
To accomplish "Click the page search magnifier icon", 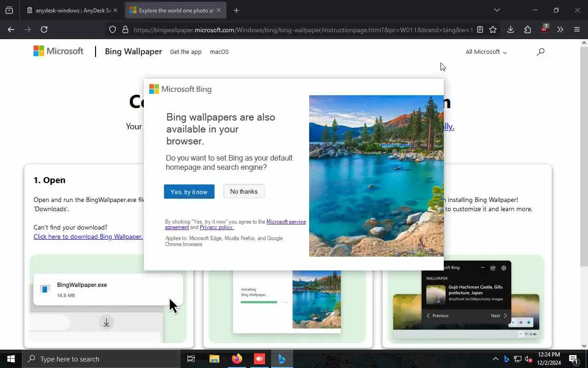I will coord(541,52).
